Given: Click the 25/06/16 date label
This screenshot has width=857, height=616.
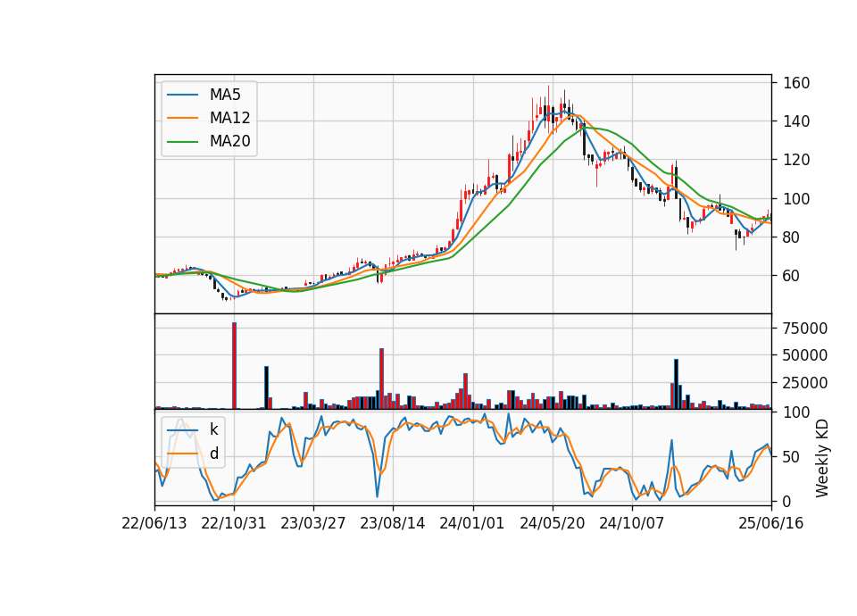Looking at the screenshot, I should 771,523.
